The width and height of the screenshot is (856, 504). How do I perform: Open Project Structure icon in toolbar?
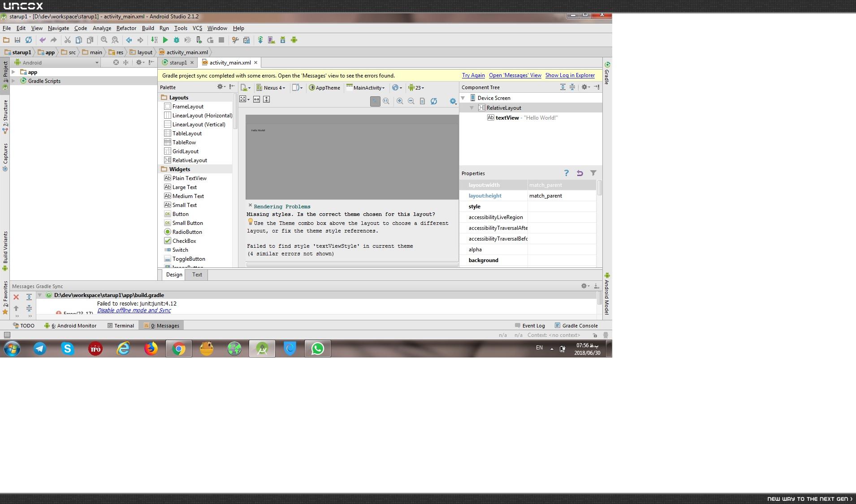tap(246, 40)
